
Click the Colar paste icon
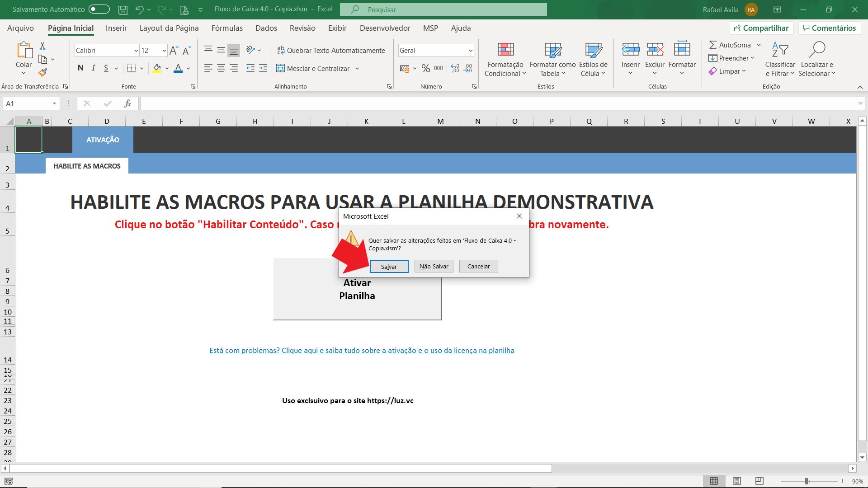tap(24, 51)
